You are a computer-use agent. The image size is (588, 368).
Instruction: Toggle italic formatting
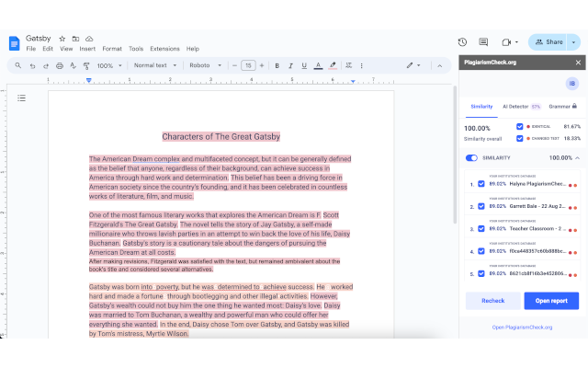click(290, 65)
